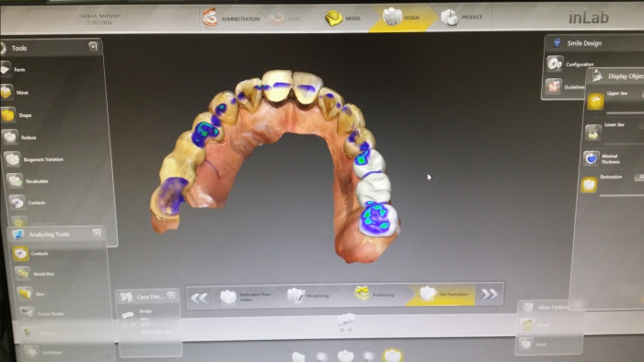Select the Design phase tab
Image resolution: width=644 pixels, height=362 pixels.
coord(402,18)
